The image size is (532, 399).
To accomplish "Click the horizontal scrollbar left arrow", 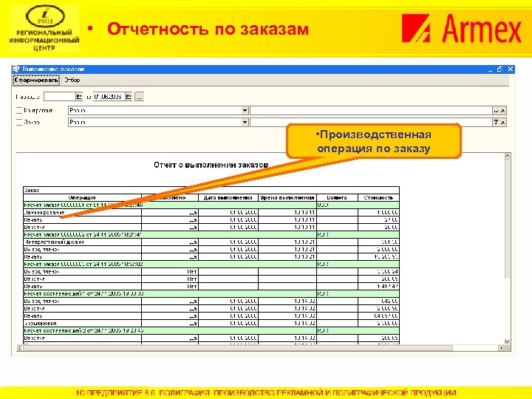I will (19, 348).
